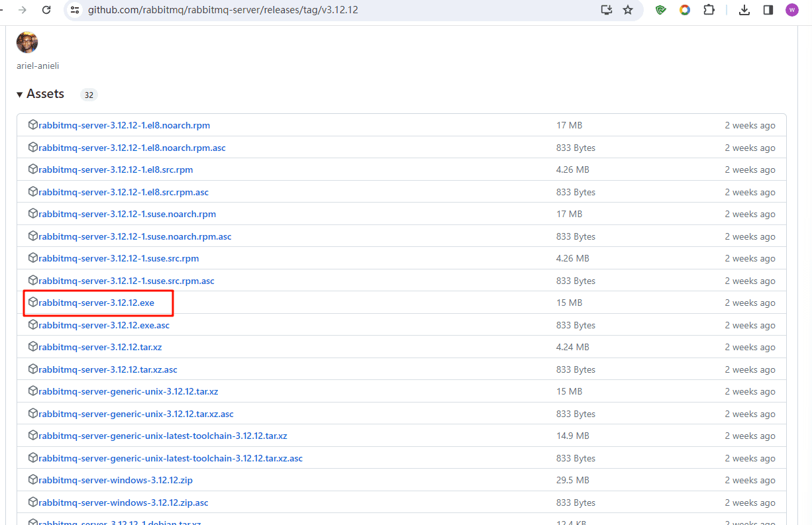Click package icon beside rabbitmq-server-generic-unix-3.12.12.tar.xz.asc

pos(33,414)
